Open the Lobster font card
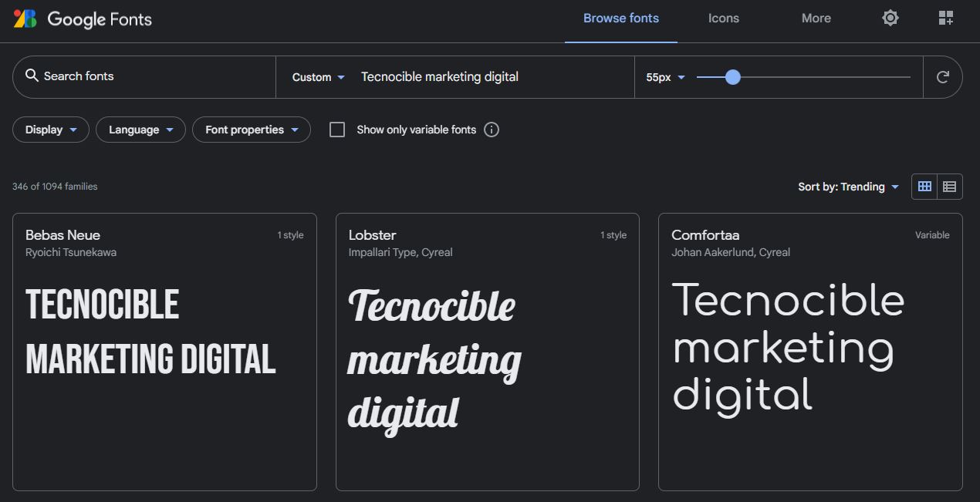The image size is (980, 502). click(x=487, y=351)
